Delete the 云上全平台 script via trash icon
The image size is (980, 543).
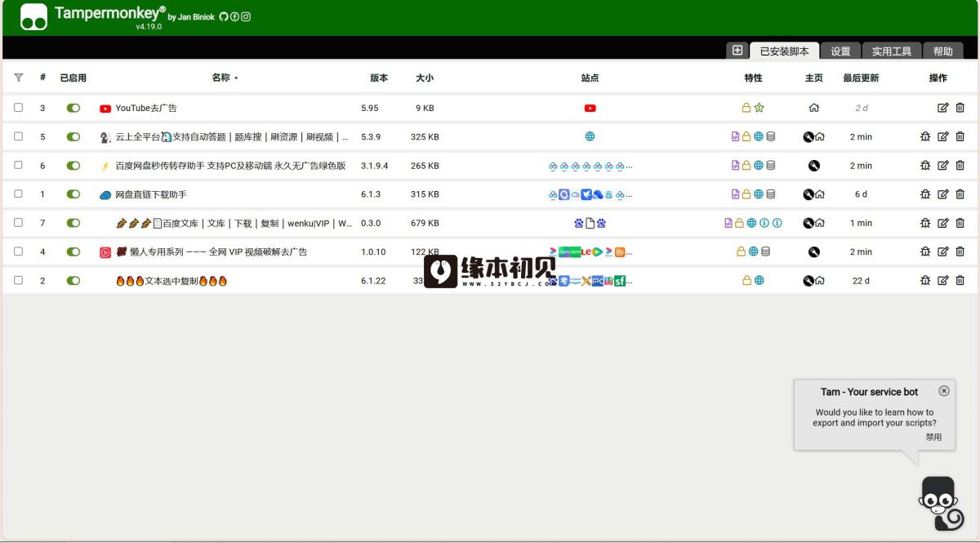click(x=960, y=137)
